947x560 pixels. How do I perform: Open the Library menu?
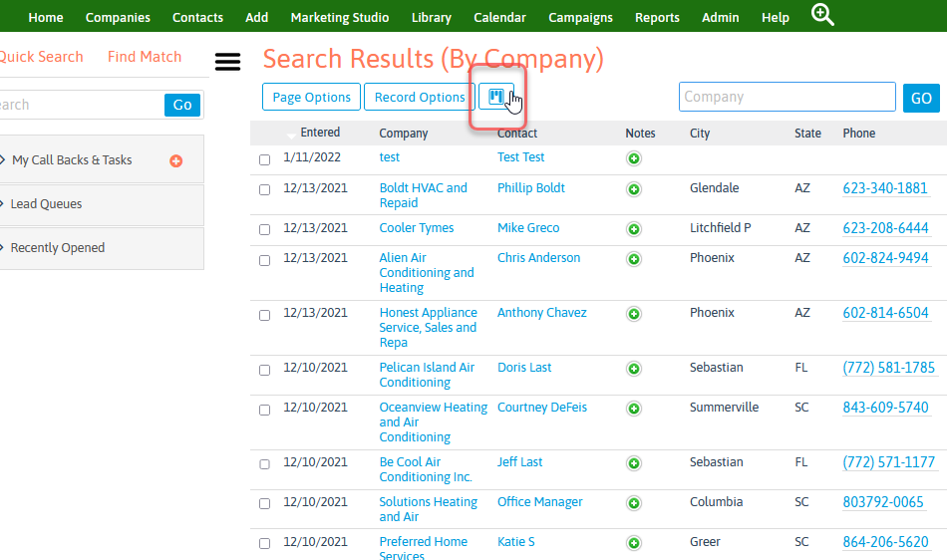[x=432, y=18]
